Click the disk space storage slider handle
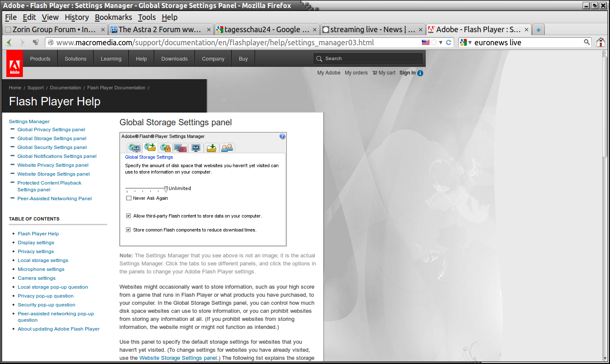Viewport: 610px width, 364px height. [x=166, y=189]
